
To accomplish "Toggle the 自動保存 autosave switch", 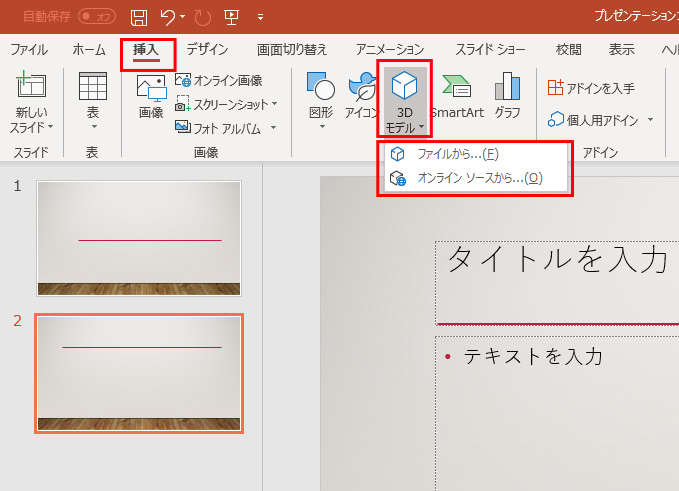I will [97, 17].
